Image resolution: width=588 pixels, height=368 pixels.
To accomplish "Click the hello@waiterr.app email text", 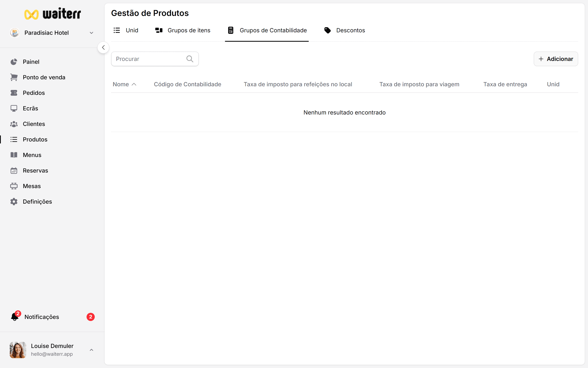I will tap(52, 354).
